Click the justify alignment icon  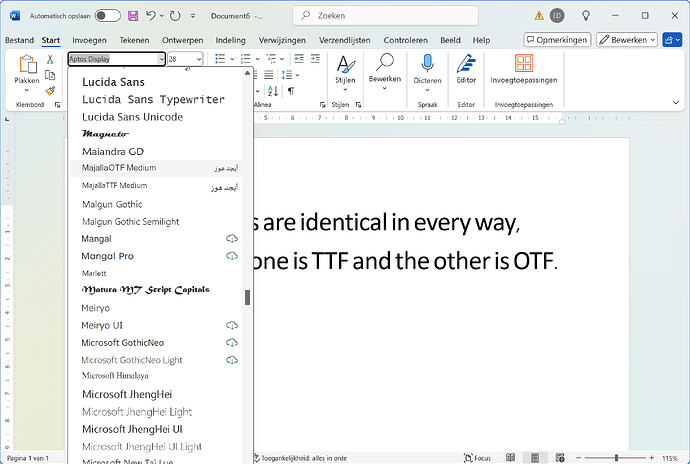(268, 75)
